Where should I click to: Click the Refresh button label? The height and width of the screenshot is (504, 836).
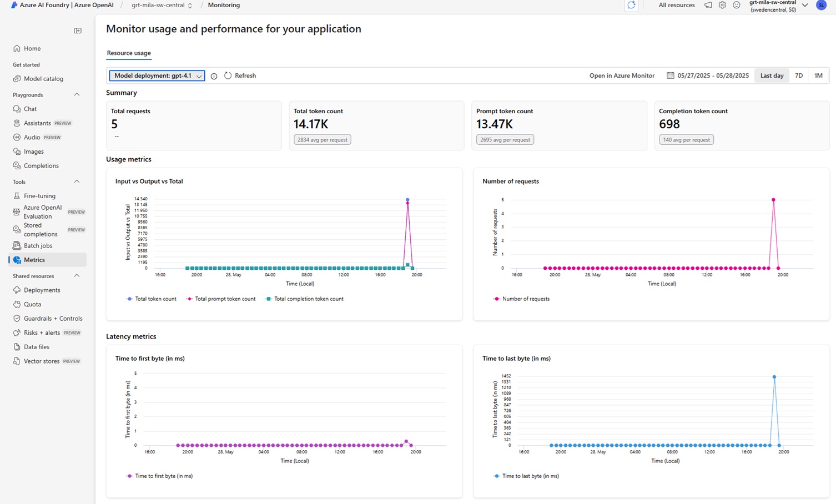pyautogui.click(x=245, y=75)
